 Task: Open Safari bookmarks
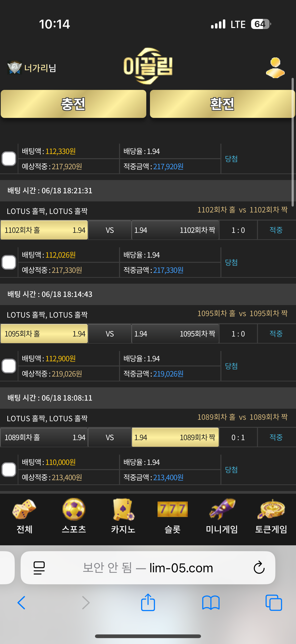coord(211,602)
